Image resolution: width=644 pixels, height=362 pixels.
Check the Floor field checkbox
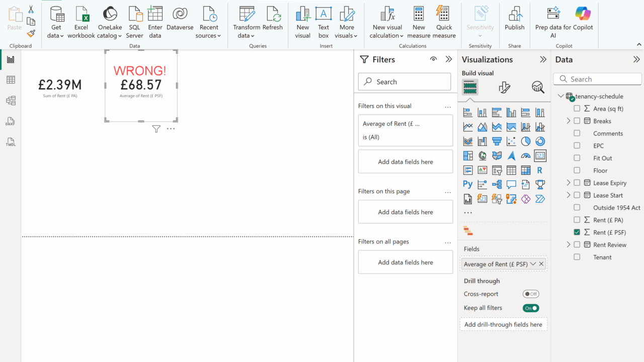click(577, 170)
